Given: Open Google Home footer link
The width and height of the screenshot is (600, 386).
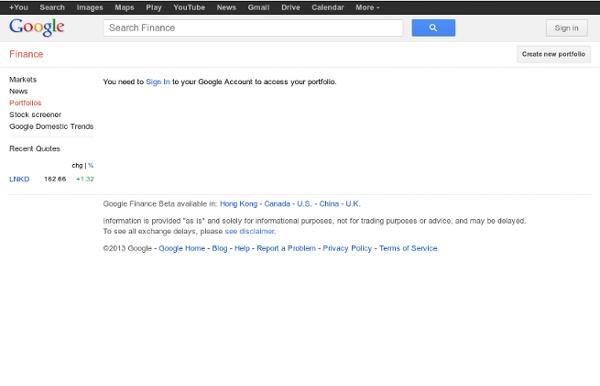Looking at the screenshot, I should pyautogui.click(x=182, y=248).
